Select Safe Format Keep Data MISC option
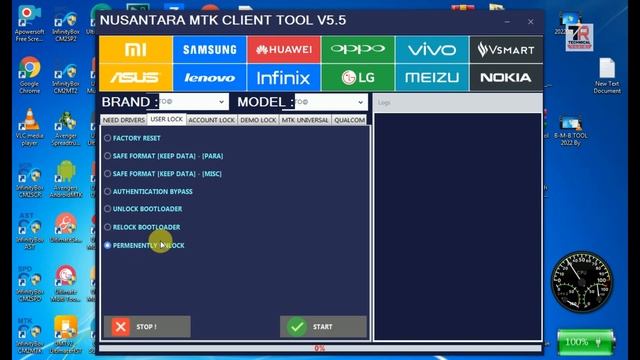 coord(163,173)
